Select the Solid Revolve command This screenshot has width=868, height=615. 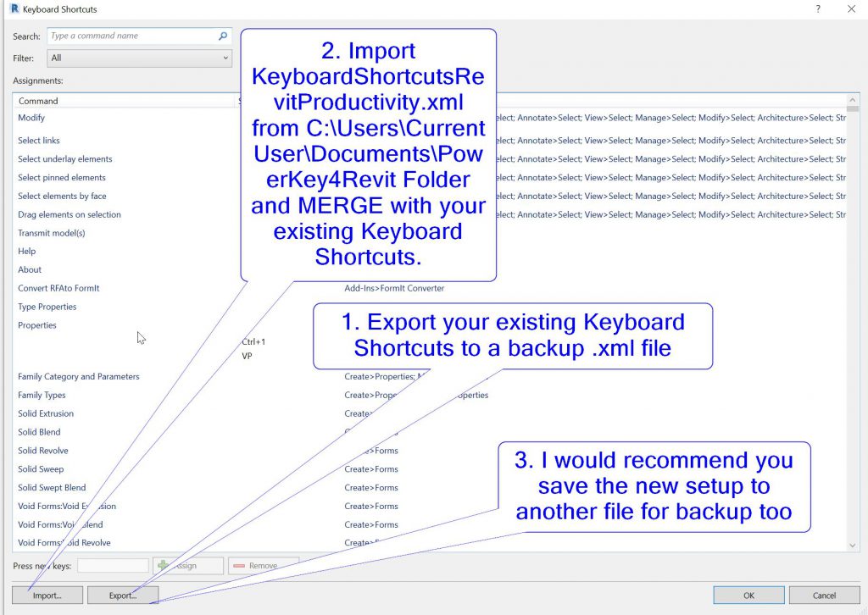(42, 451)
